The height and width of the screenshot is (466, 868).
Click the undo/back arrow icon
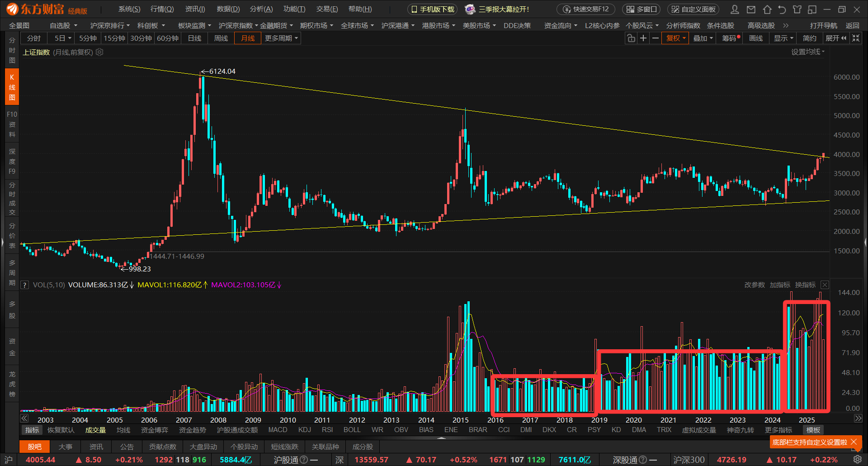click(x=782, y=9)
